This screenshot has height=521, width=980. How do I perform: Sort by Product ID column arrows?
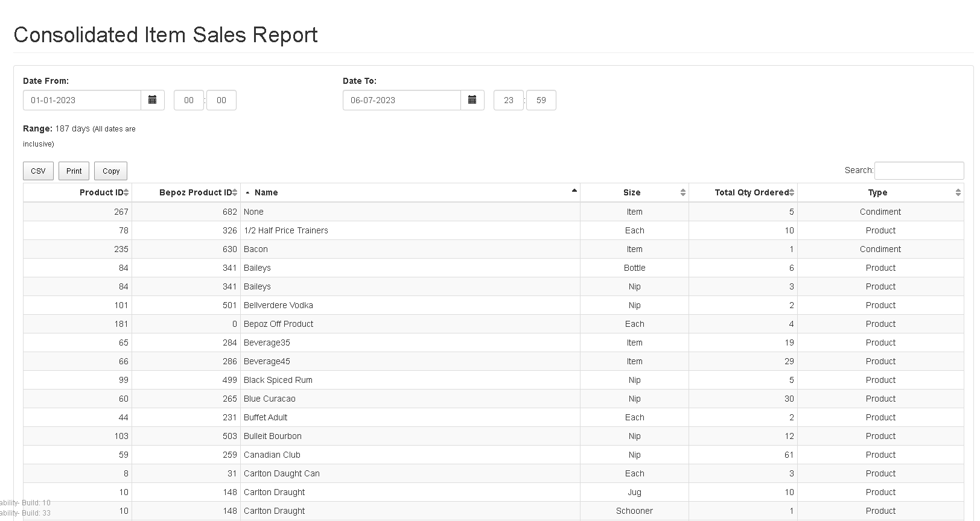(126, 192)
